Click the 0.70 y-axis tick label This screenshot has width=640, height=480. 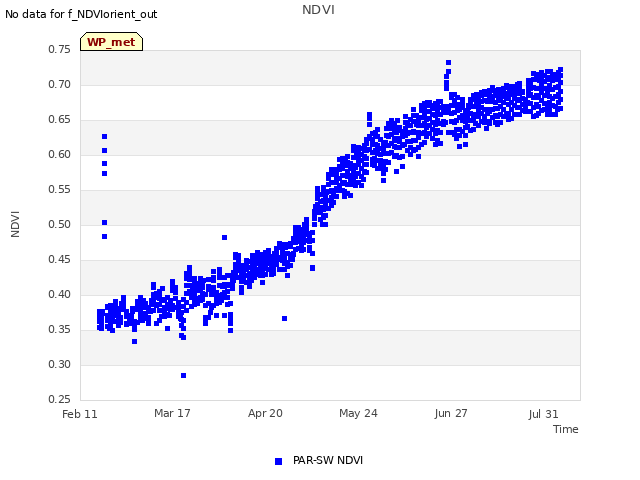coord(59,84)
